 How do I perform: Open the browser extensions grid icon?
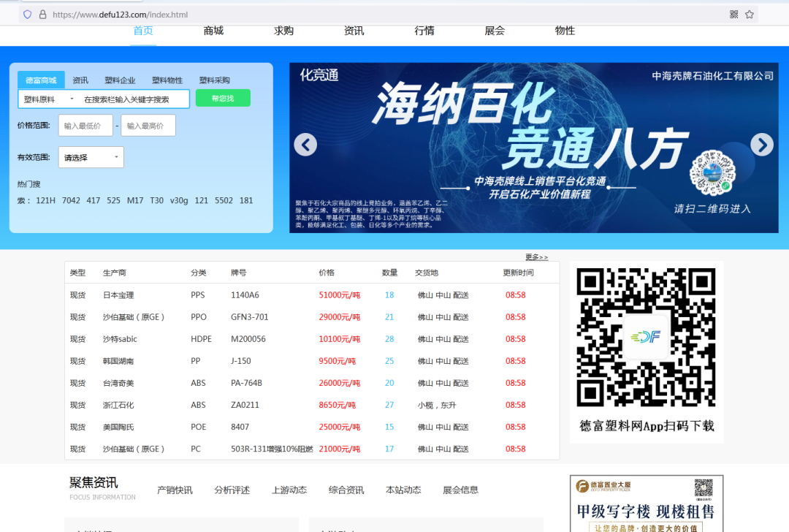click(733, 13)
